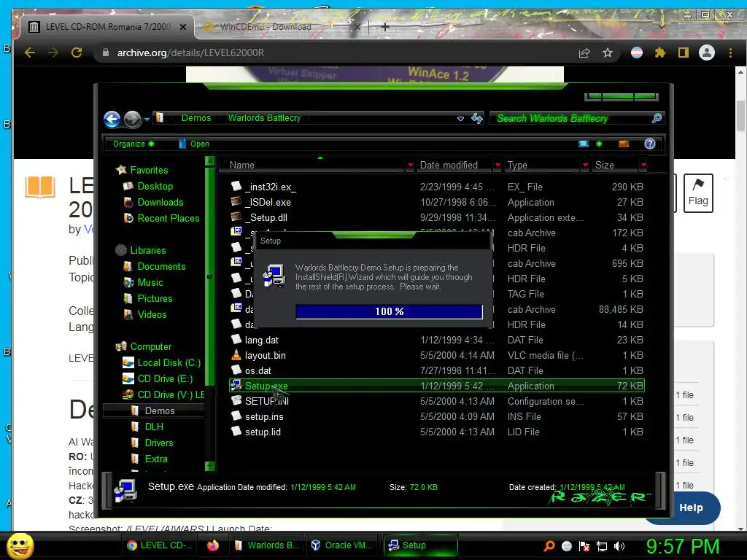The height and width of the screenshot is (560, 747).
Task: Open the smiley Start button
Action: 20,545
